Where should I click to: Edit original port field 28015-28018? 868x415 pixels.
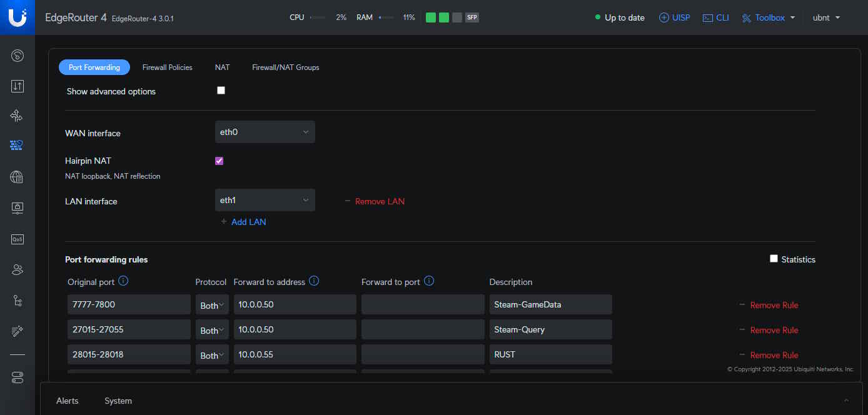click(129, 354)
